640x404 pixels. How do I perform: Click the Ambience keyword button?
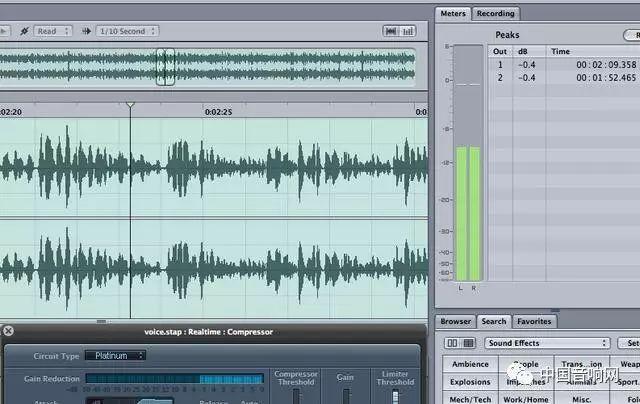[x=470, y=364]
